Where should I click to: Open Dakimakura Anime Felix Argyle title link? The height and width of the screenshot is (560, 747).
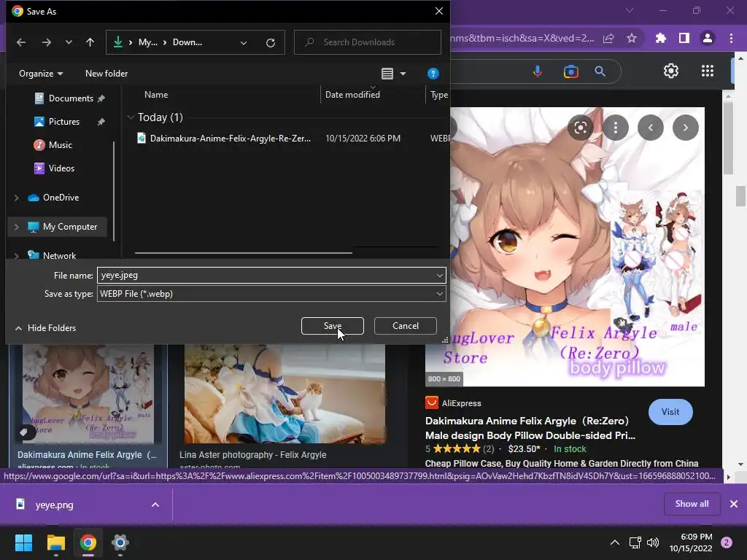(x=530, y=428)
